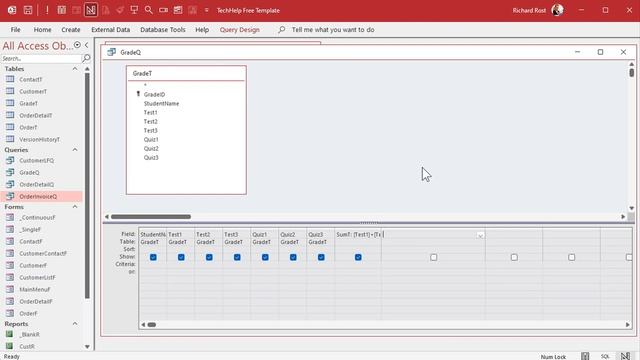Select Quiz3 field in the GradeT list

[151, 158]
